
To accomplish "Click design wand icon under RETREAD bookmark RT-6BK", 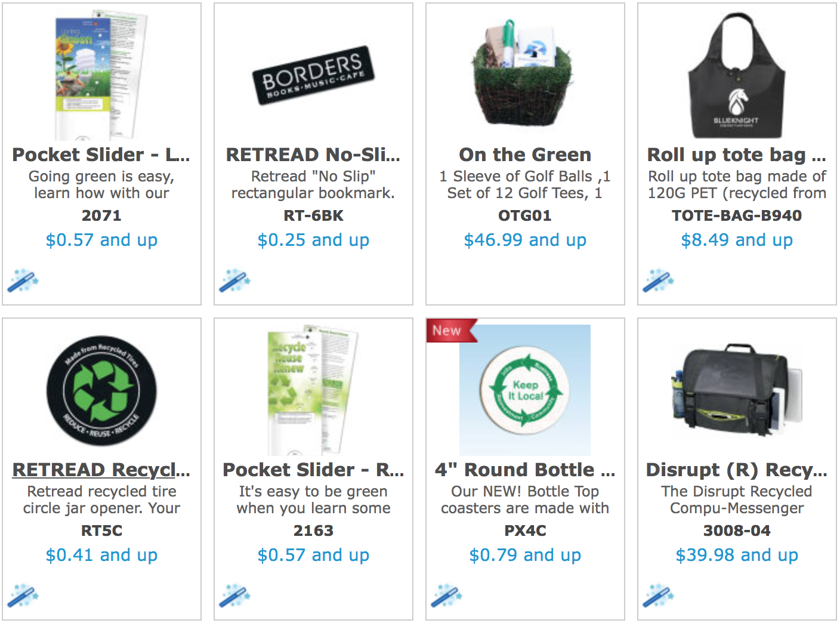I will click(x=234, y=280).
